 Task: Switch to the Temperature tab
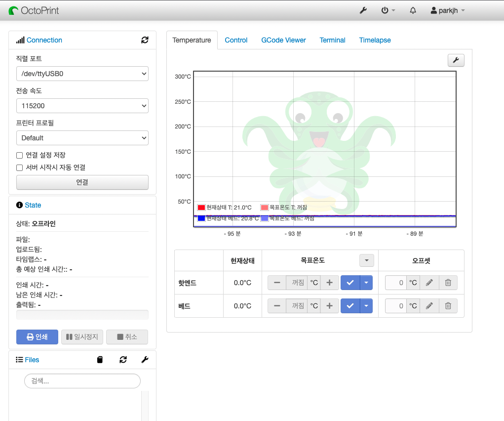(192, 40)
